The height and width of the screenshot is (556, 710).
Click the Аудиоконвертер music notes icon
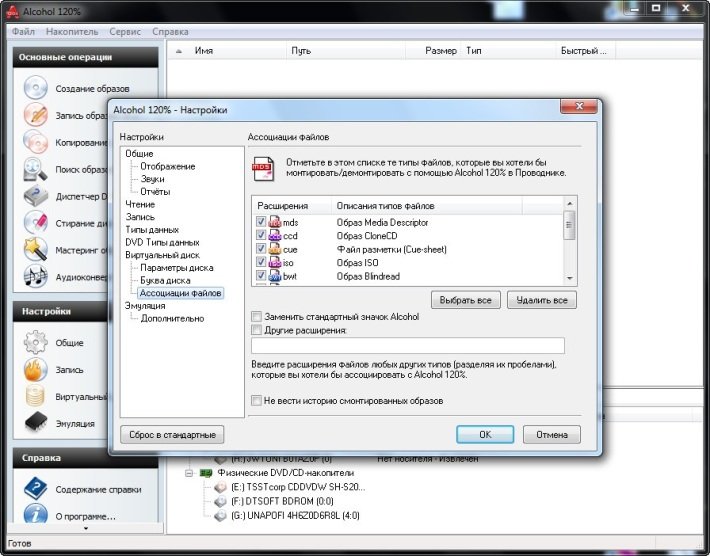click(36, 275)
